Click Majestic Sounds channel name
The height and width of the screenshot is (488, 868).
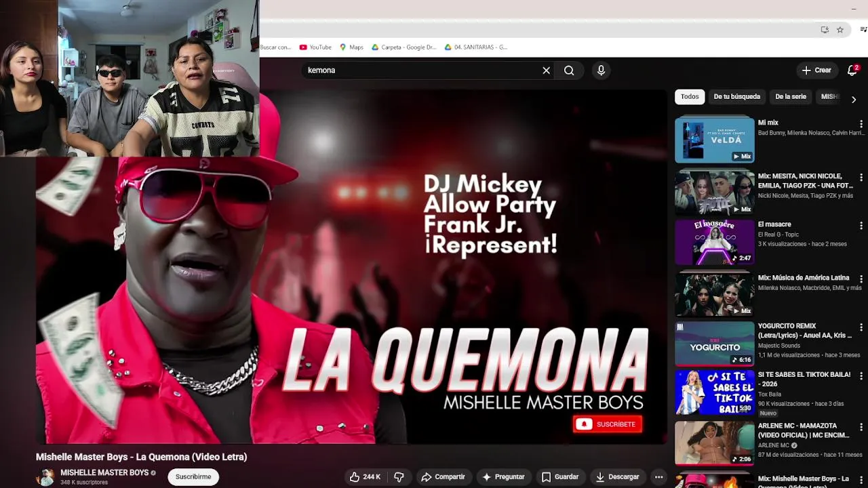click(x=779, y=346)
